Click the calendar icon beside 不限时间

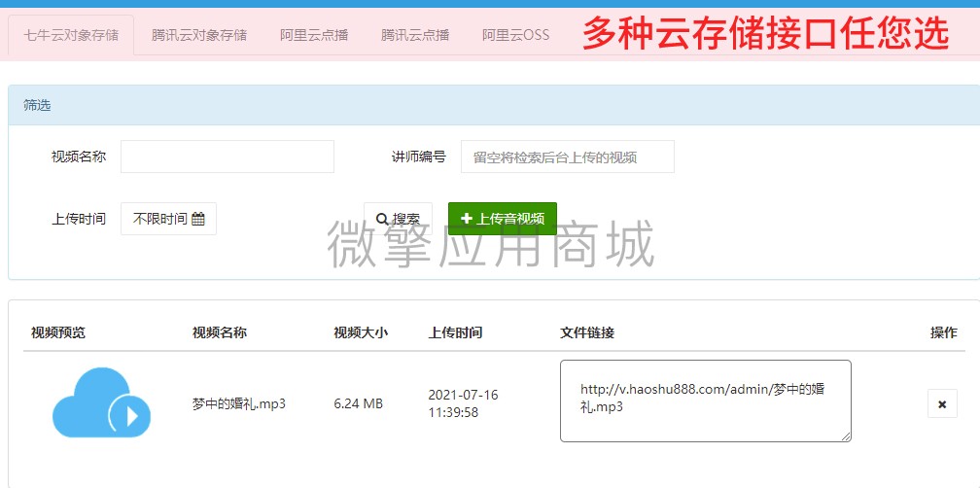point(198,219)
